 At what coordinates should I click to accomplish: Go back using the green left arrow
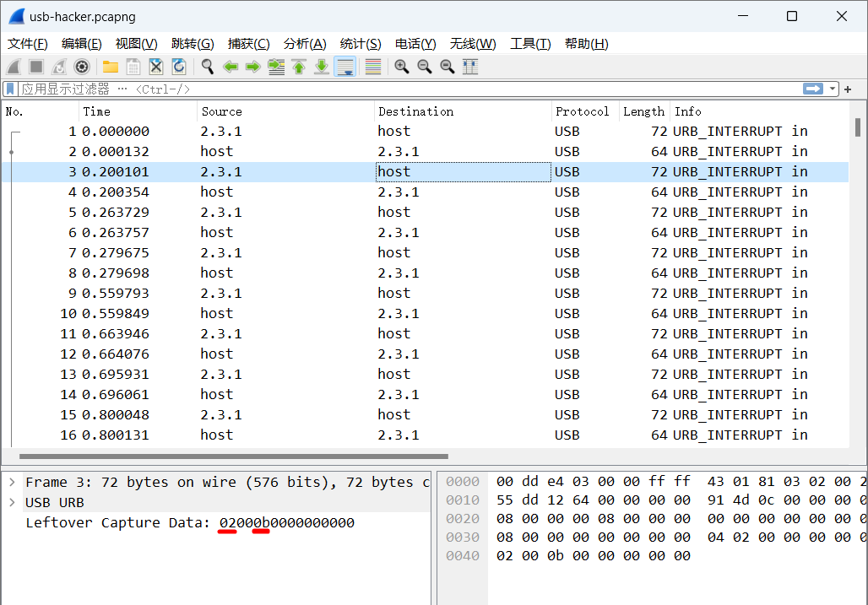(x=231, y=67)
